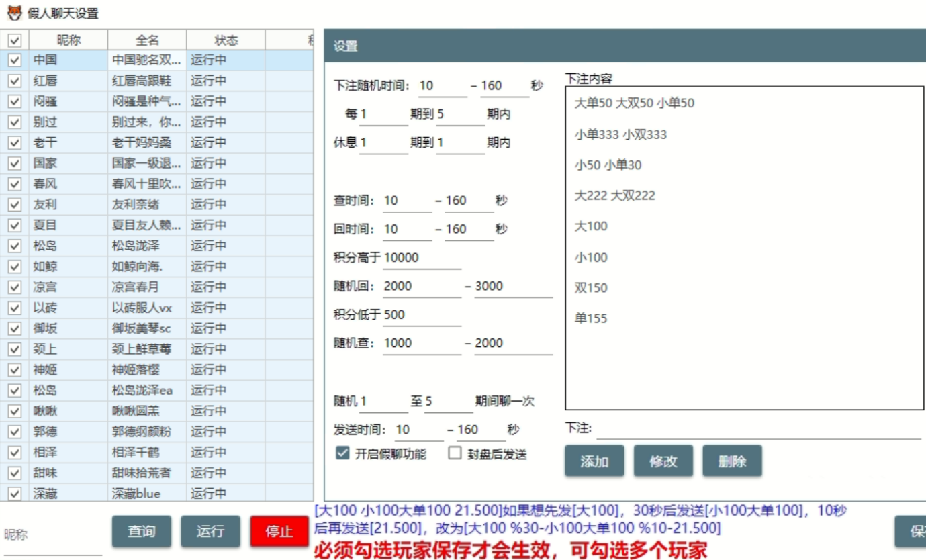Image resolution: width=926 pixels, height=560 pixels.
Task: Uncheck the checkbox for 中国 row
Action: click(x=14, y=60)
